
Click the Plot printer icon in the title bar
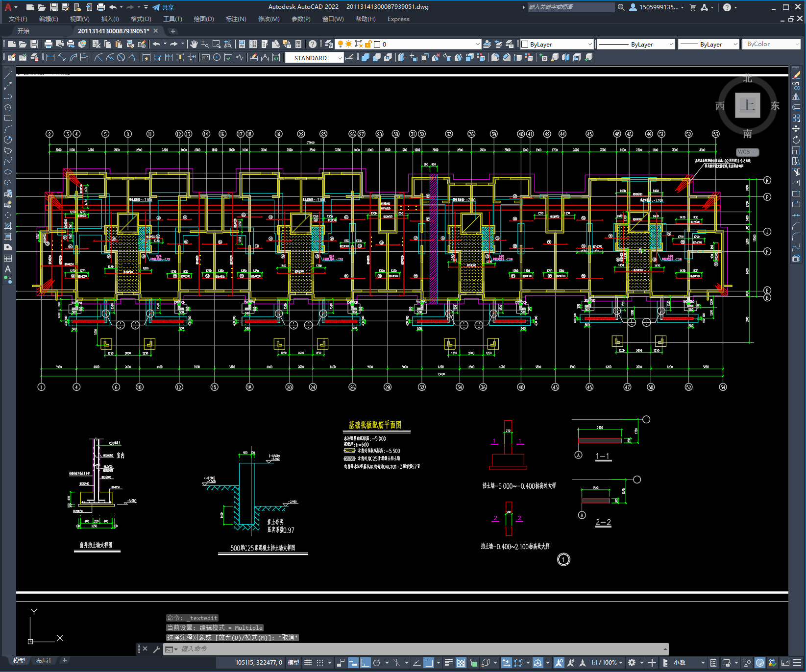tap(101, 7)
